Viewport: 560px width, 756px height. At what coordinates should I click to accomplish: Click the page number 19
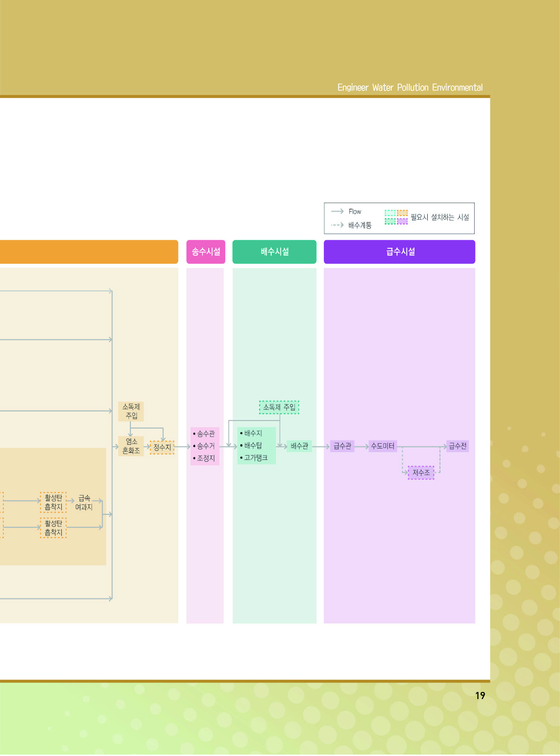click(x=480, y=696)
